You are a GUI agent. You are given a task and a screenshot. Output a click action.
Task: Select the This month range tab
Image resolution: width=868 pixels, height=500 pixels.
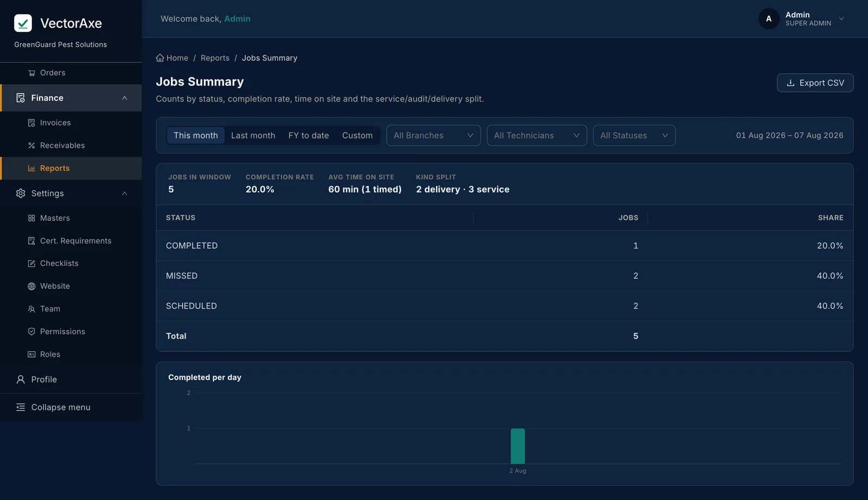tap(195, 135)
